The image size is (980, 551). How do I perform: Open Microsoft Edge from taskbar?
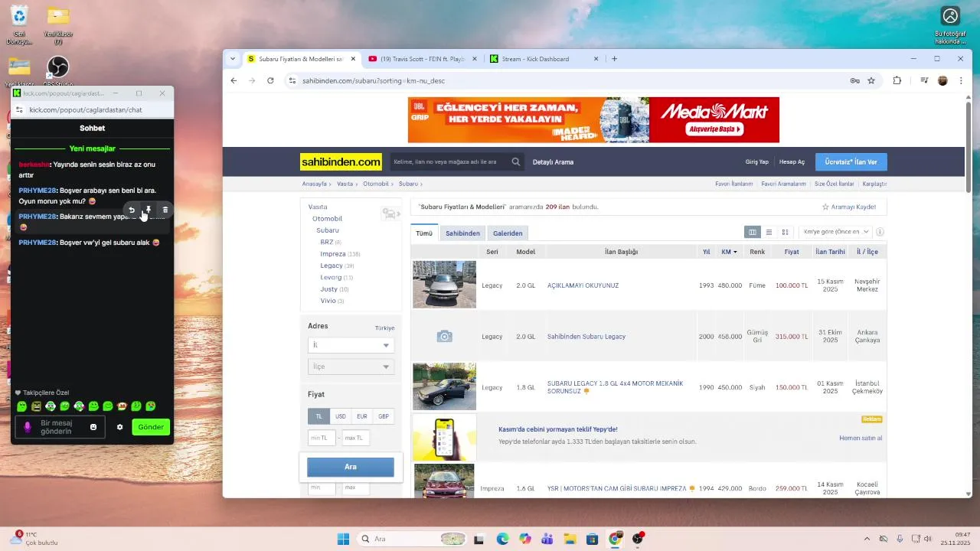coord(502,539)
